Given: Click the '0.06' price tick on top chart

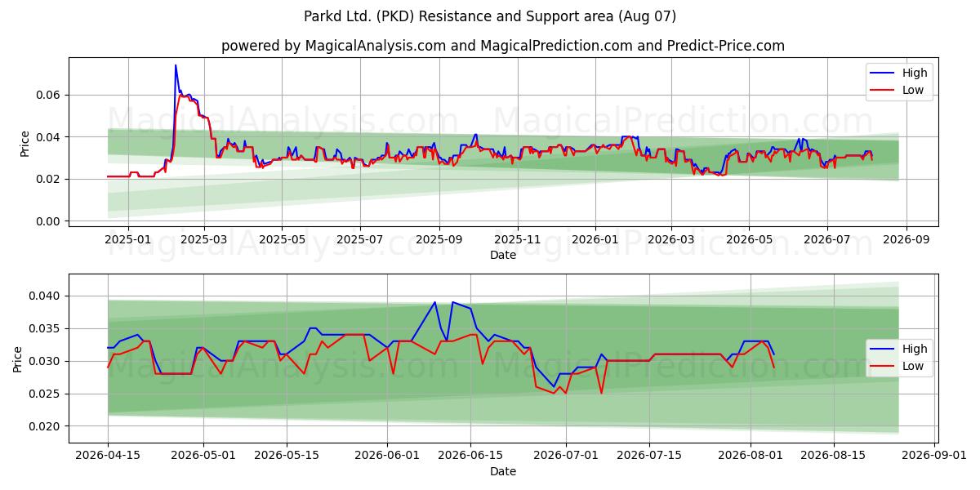Looking at the screenshot, I should 48,95.
